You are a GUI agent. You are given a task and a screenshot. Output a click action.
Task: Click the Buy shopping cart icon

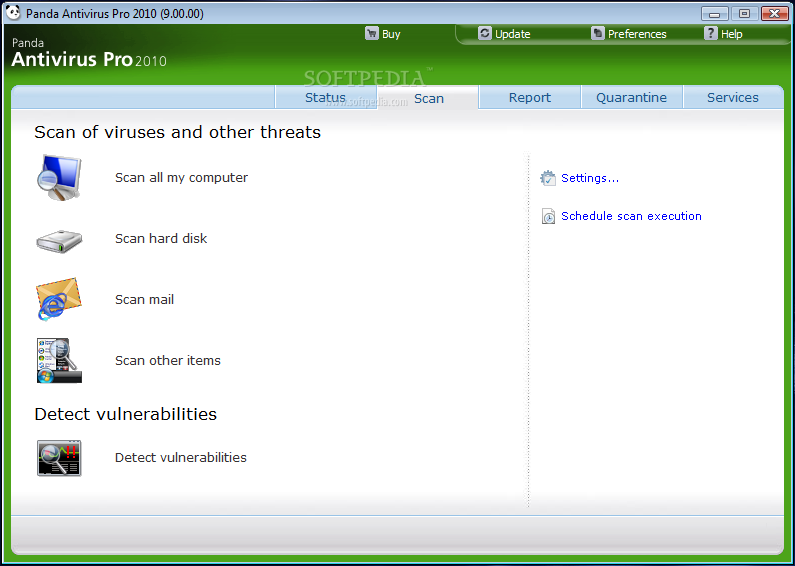(x=372, y=34)
